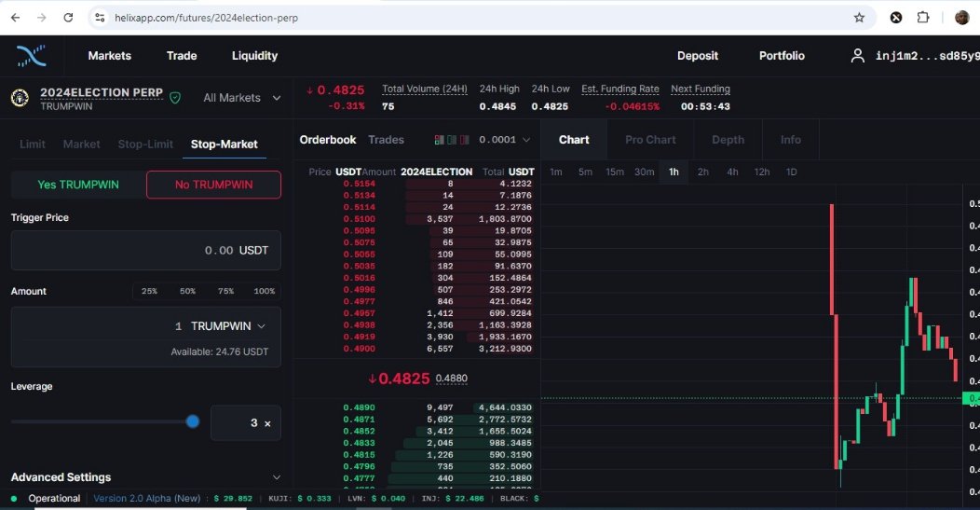Click the leverage value input box

tap(246, 423)
